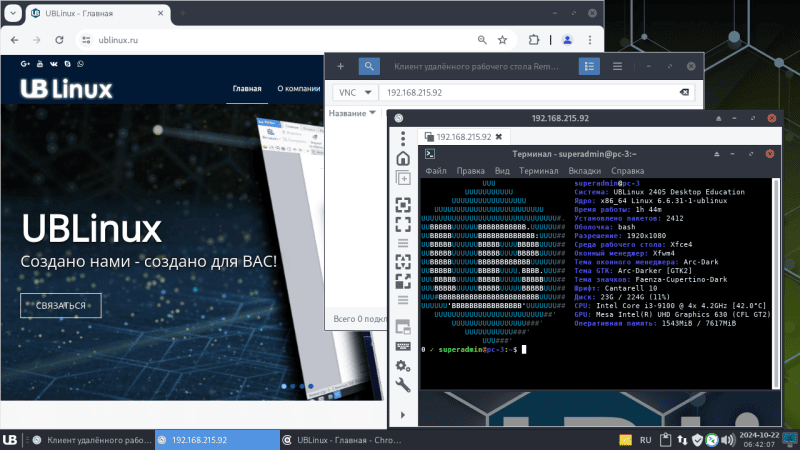
Task: Open the Терминал menu
Action: point(539,171)
